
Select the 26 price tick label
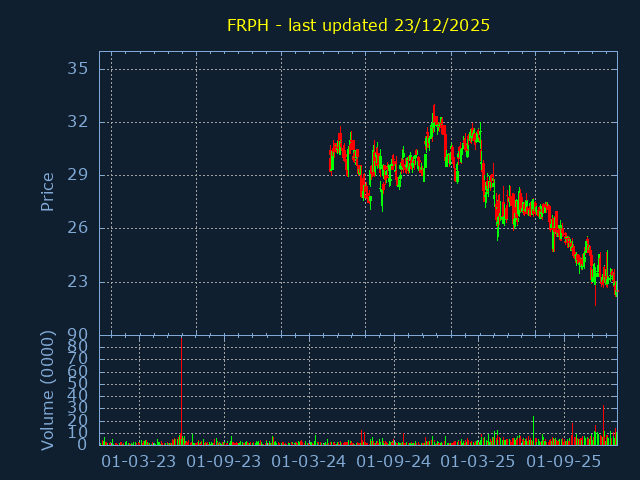tap(78, 228)
